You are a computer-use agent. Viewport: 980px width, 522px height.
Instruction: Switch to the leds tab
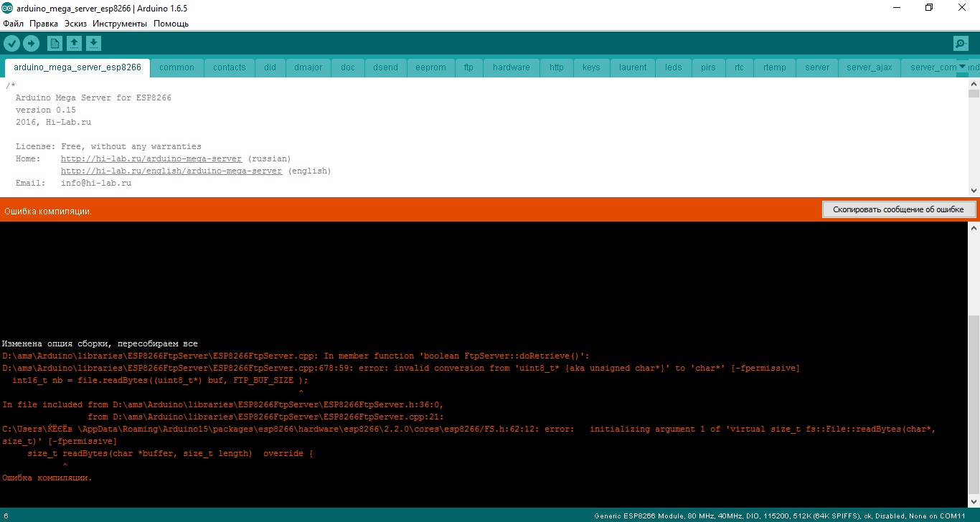pos(674,67)
